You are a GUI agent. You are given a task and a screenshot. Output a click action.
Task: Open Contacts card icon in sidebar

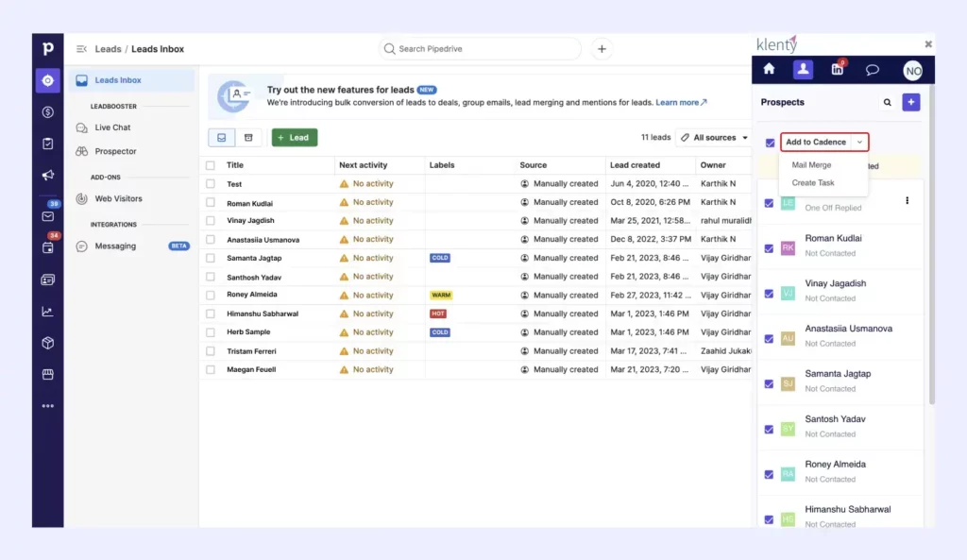pos(47,280)
